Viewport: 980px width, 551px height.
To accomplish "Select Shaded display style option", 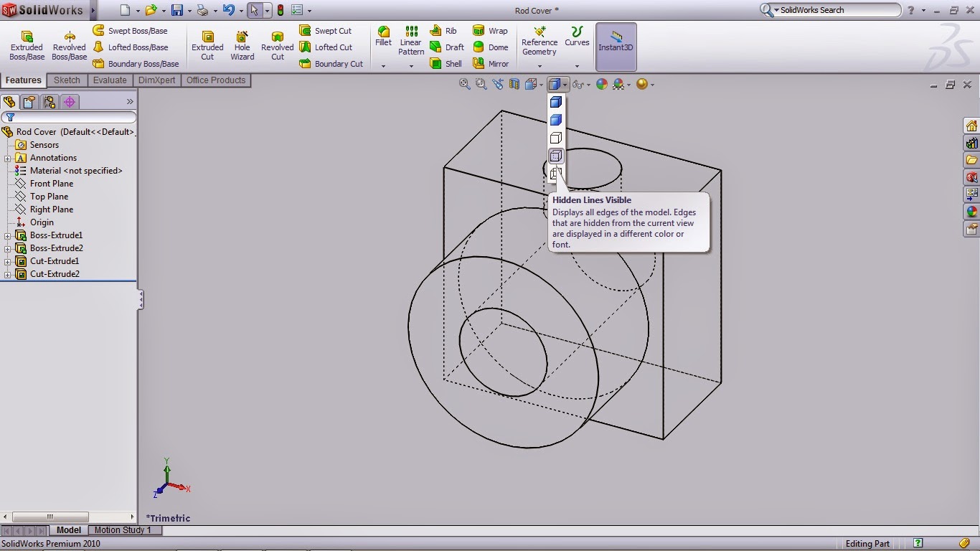I will pos(556,120).
